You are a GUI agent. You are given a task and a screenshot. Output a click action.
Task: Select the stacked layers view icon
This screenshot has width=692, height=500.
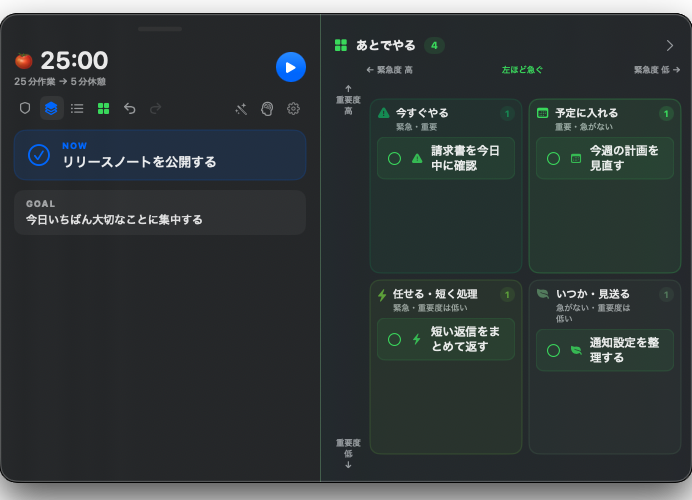click(x=51, y=108)
